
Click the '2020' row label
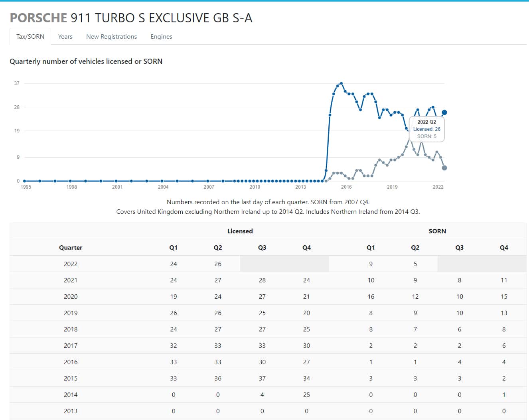click(x=71, y=296)
